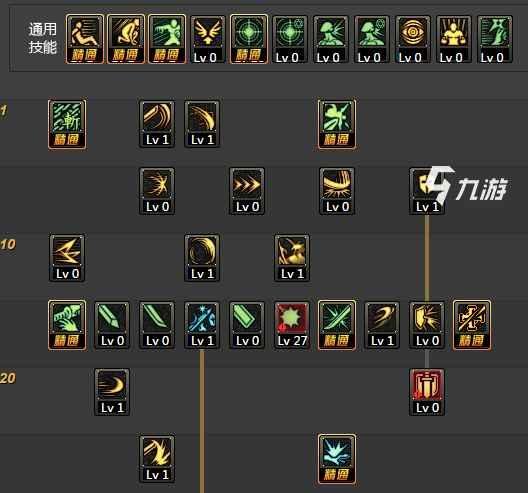This screenshot has width=528, height=493.
Task: Select the blue burst 精通 skill at bottom
Action: pos(337,459)
